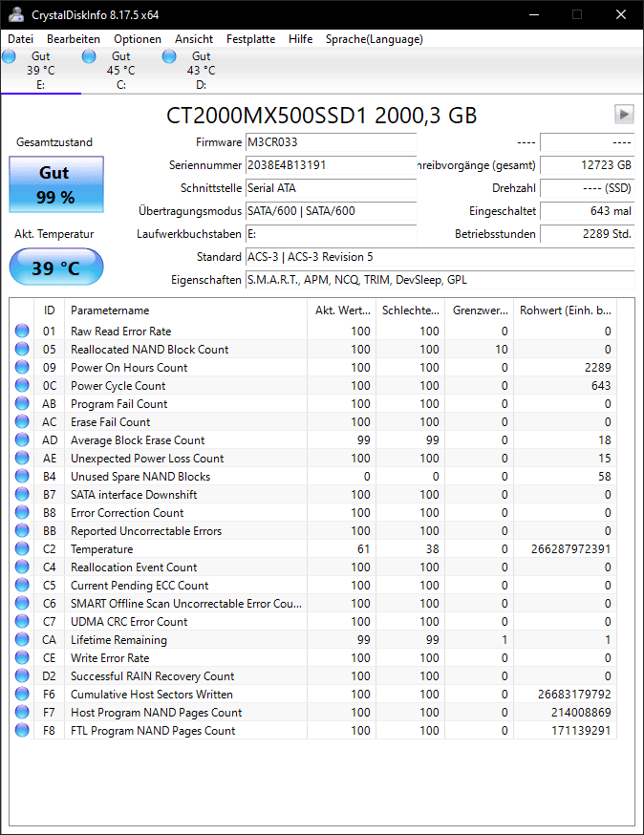Viewport: 644px width, 835px height.
Task: Click the Übertragungsmodus field SATA/600
Action: 331,211
